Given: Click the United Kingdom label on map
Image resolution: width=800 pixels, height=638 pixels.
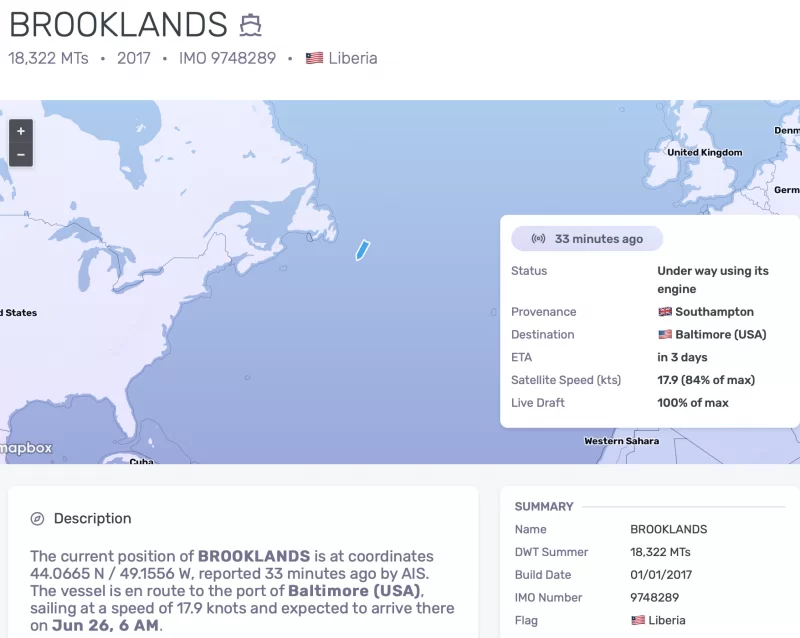Looking at the screenshot, I should pyautogui.click(x=705, y=153).
